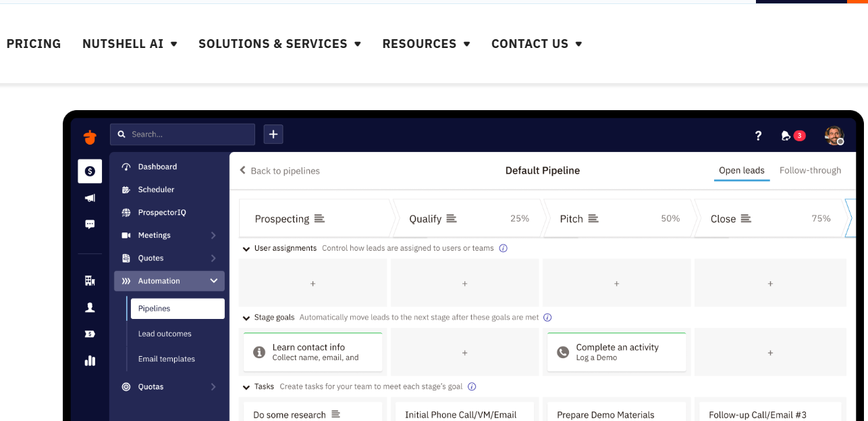Switch to the Follow-through tab
868x421 pixels.
(810, 170)
